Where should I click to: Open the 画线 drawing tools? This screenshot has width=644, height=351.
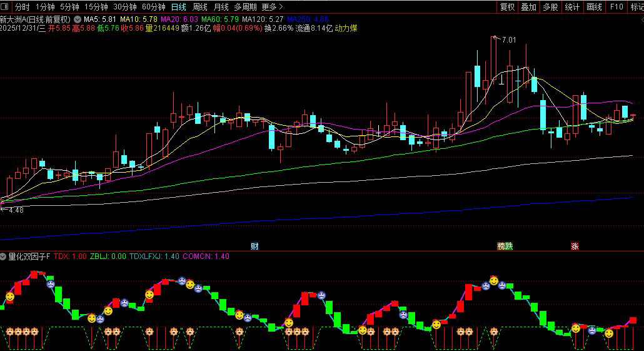pos(593,7)
